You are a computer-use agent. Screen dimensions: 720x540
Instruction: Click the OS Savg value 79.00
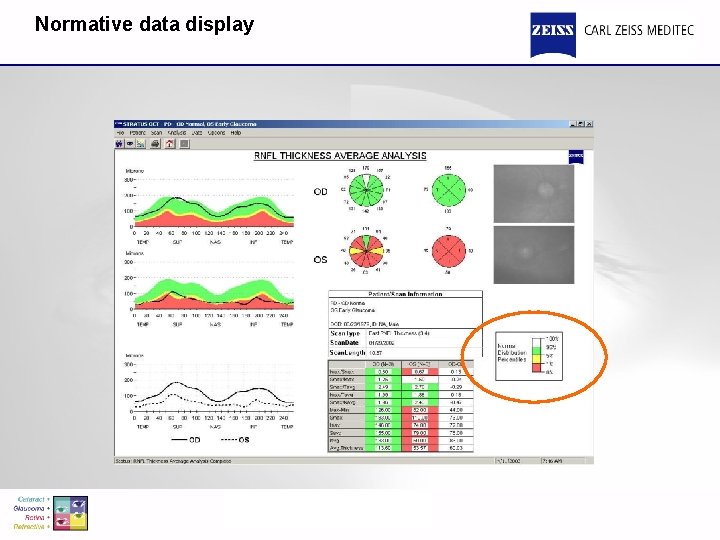[x=419, y=433]
